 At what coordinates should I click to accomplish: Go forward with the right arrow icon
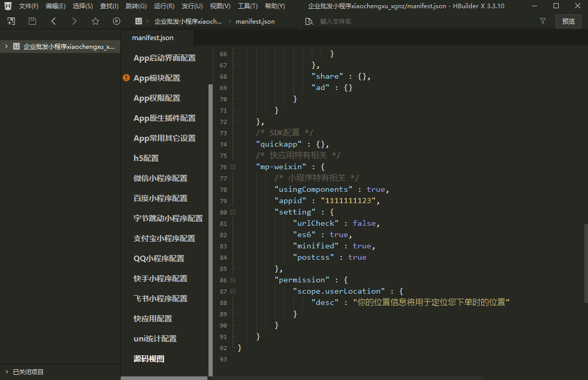[x=74, y=21]
